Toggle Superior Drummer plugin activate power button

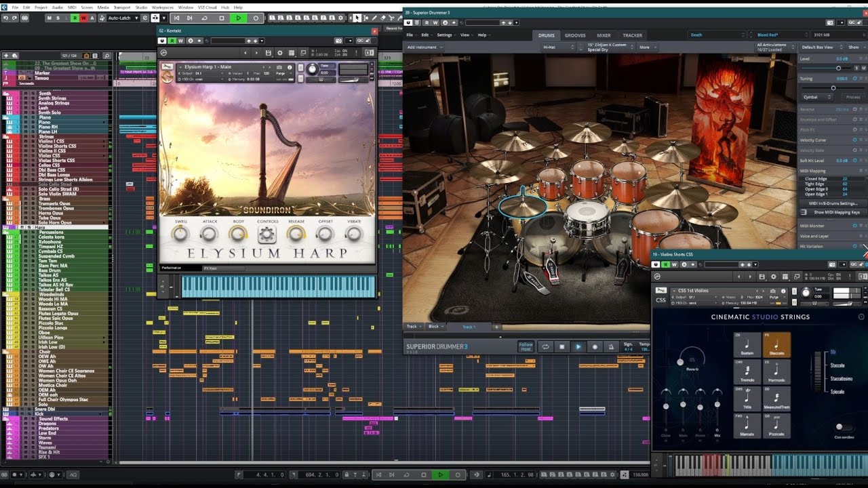(408, 22)
